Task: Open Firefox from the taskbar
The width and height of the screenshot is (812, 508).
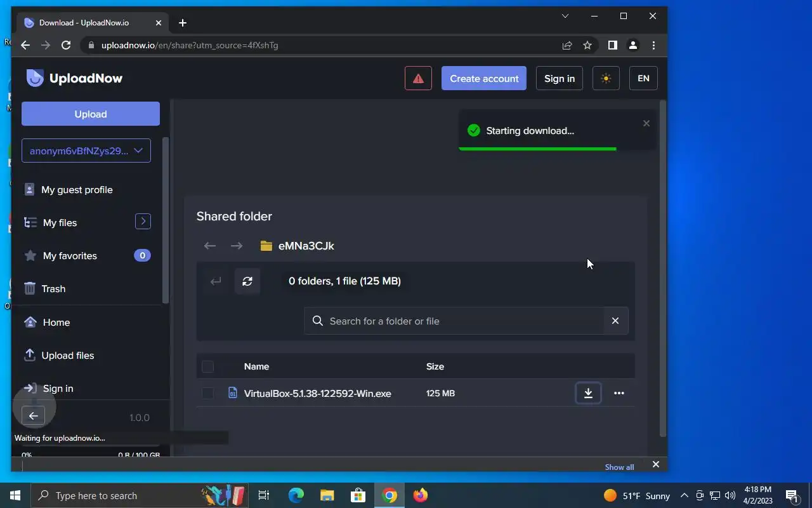Action: tap(421, 495)
